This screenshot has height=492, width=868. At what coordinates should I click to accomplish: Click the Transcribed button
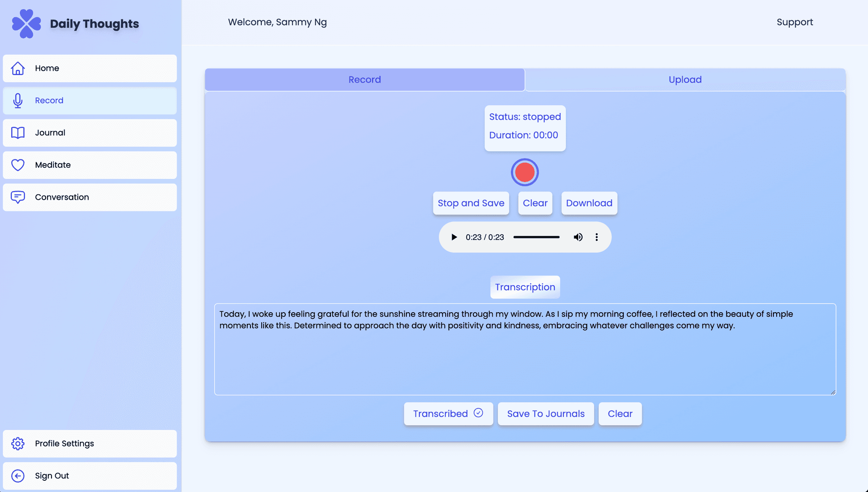(448, 414)
